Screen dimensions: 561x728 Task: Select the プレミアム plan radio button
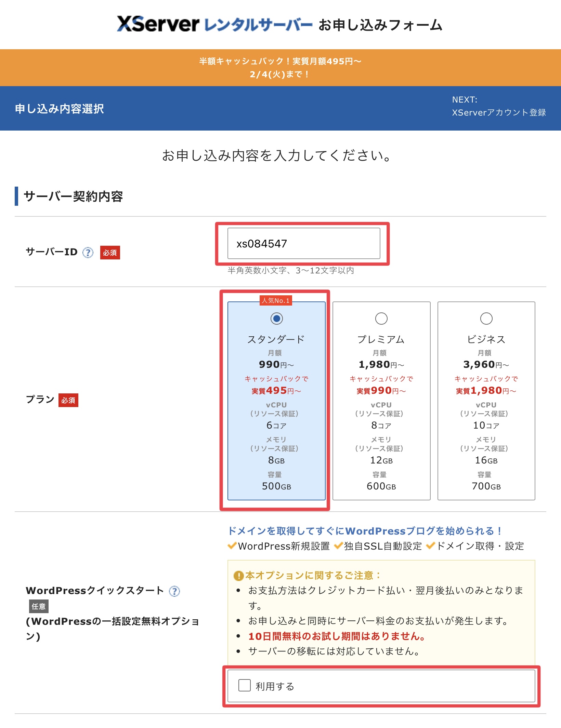click(381, 319)
